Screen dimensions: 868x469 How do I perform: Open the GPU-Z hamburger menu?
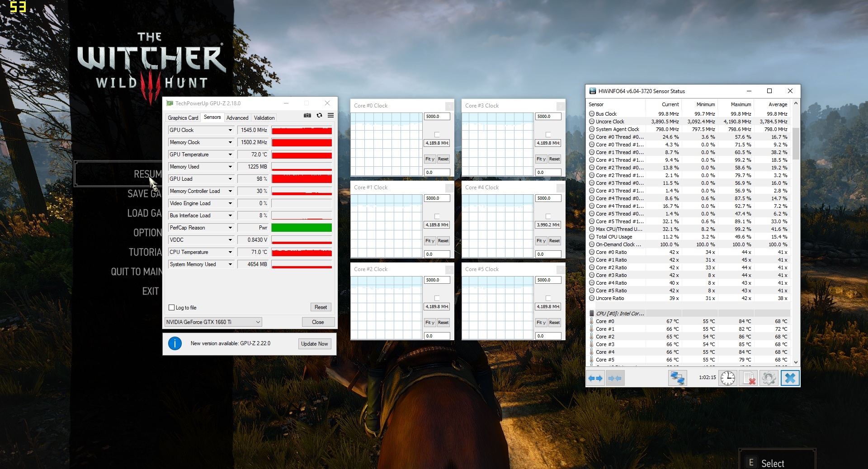[x=331, y=115]
